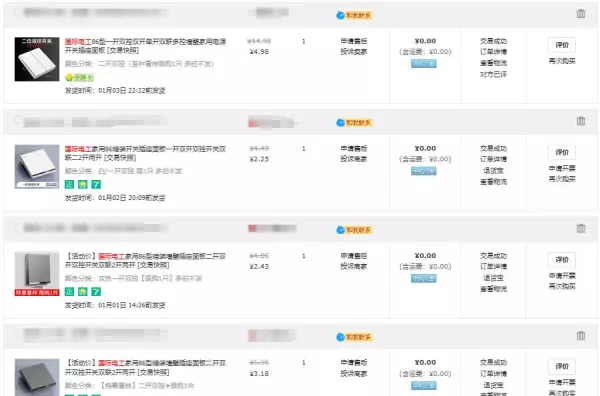600x396 pixels.
Task: Click 查看物流 in the ¥4.98 order
Action: pos(494,63)
